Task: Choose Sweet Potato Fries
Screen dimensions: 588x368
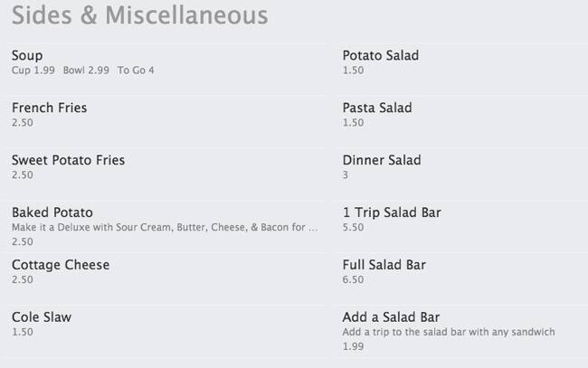Action: point(68,161)
